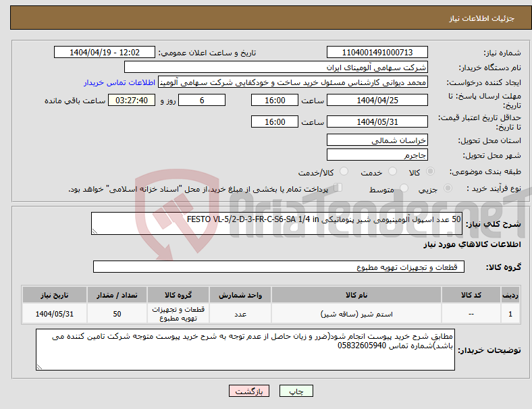The image size is (532, 409).
Task: Click the remaining days field showing 6
Action: click(202, 100)
